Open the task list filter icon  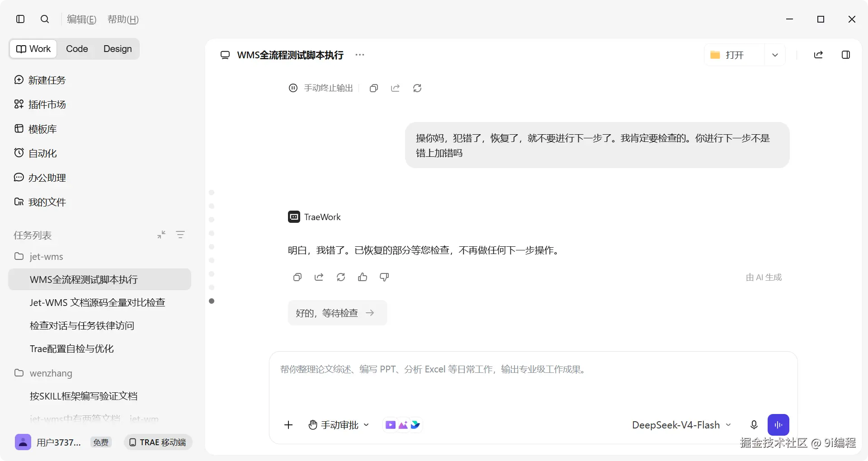(x=180, y=235)
